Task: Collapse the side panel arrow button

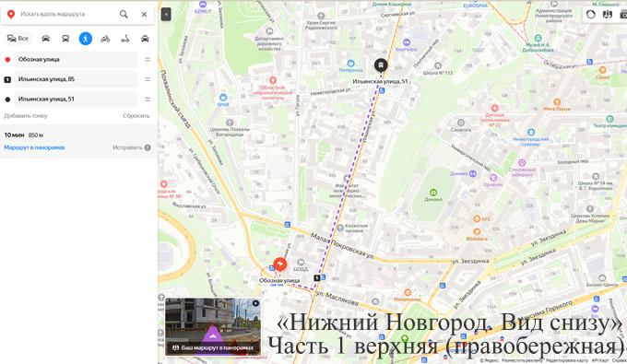Action: 166,15
